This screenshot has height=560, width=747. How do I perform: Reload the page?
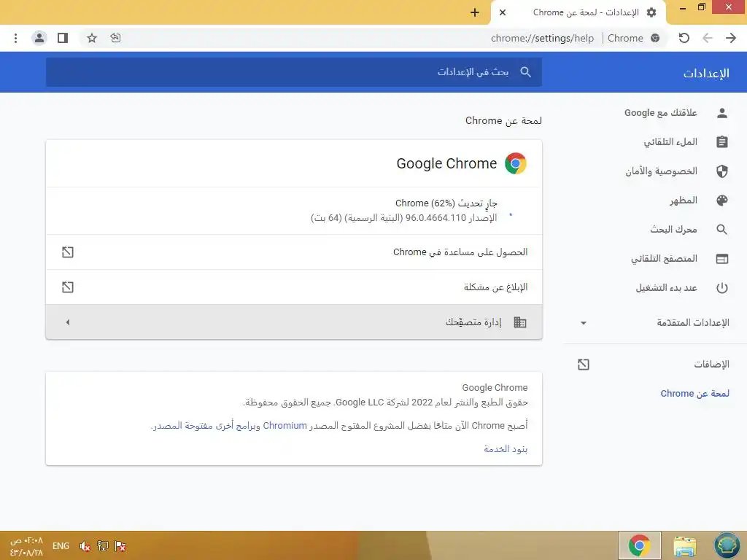684,38
